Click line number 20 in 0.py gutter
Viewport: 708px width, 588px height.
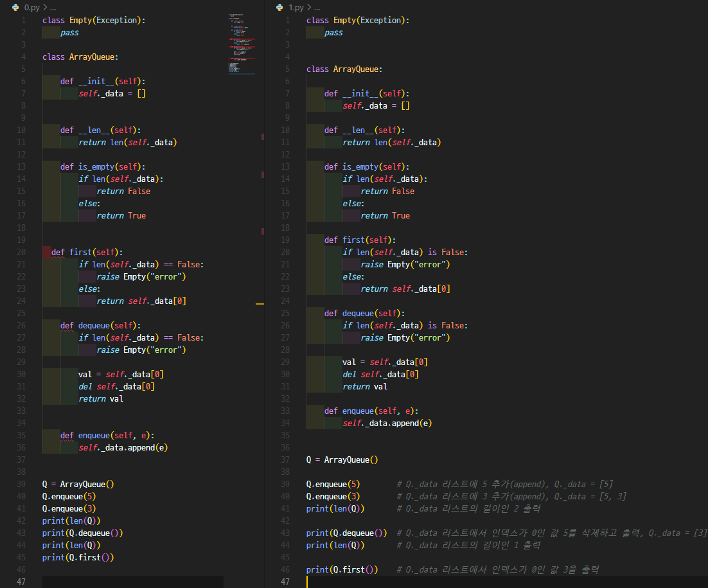click(x=21, y=252)
